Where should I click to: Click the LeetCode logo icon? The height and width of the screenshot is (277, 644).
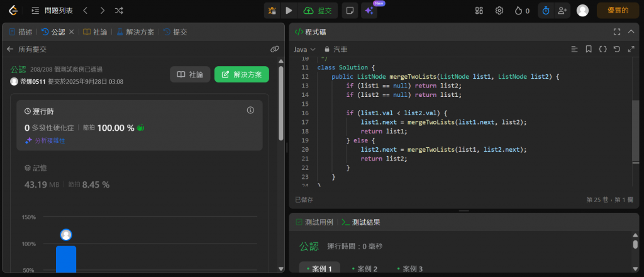pos(14,11)
